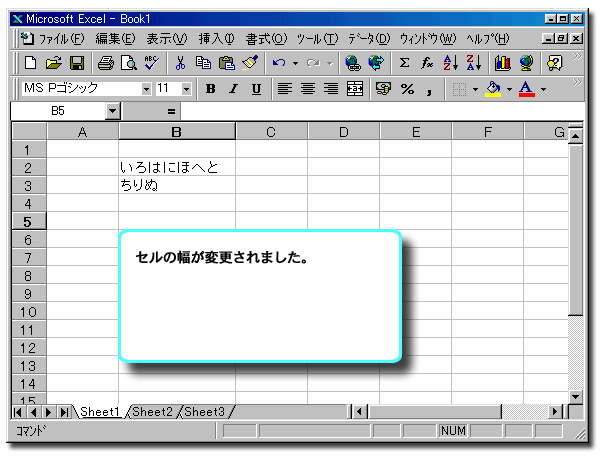The width and height of the screenshot is (600, 456).
Task: Click the greyed Redo arrow icon
Action: 313,63
